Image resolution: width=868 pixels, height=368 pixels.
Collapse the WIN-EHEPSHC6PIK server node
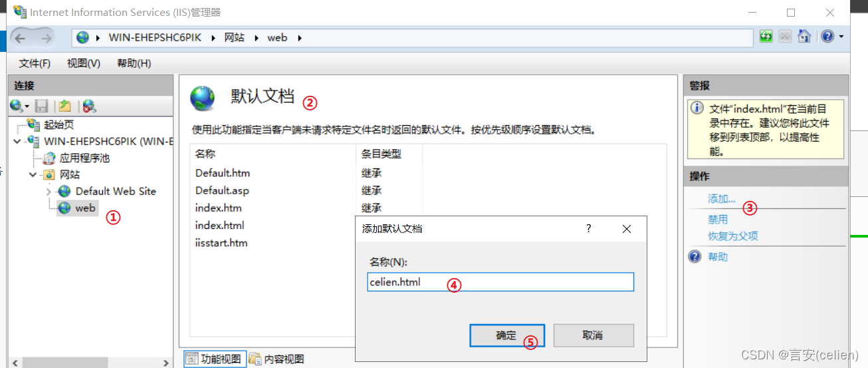17,141
